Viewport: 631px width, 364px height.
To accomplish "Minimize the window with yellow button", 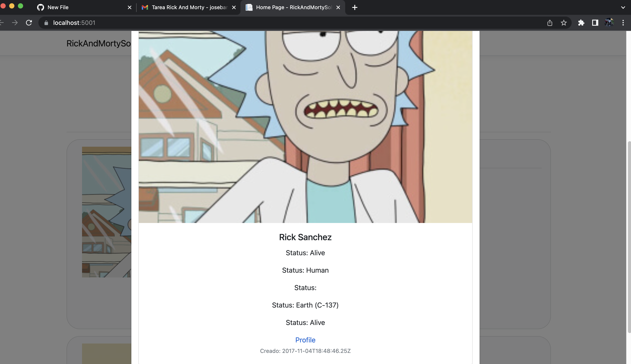I will click(x=12, y=6).
